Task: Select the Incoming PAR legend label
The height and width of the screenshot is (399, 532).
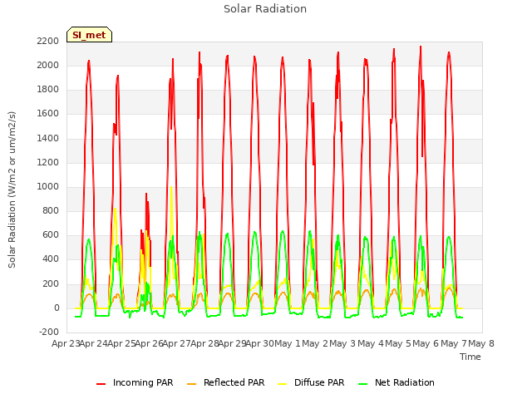Action: click(x=143, y=382)
